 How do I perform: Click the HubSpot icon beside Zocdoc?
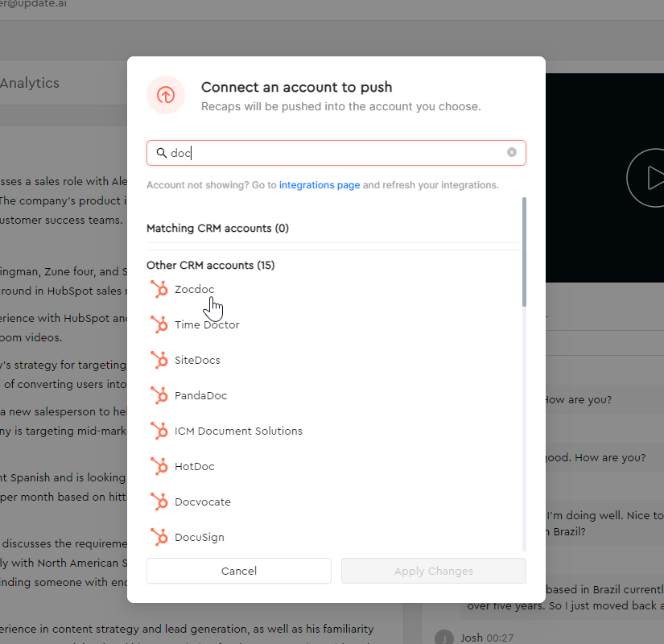(159, 289)
